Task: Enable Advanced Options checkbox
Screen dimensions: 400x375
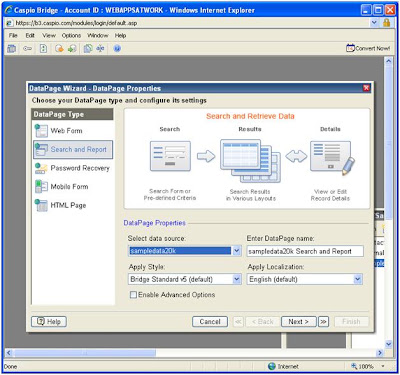Action: tap(133, 295)
